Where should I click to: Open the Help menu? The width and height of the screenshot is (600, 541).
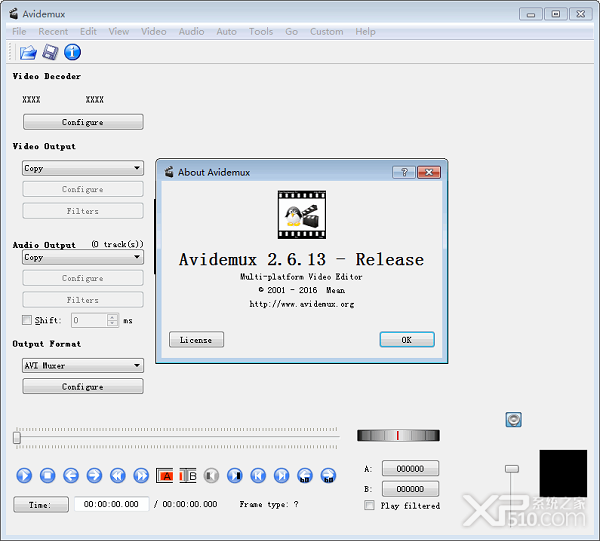[x=365, y=32]
